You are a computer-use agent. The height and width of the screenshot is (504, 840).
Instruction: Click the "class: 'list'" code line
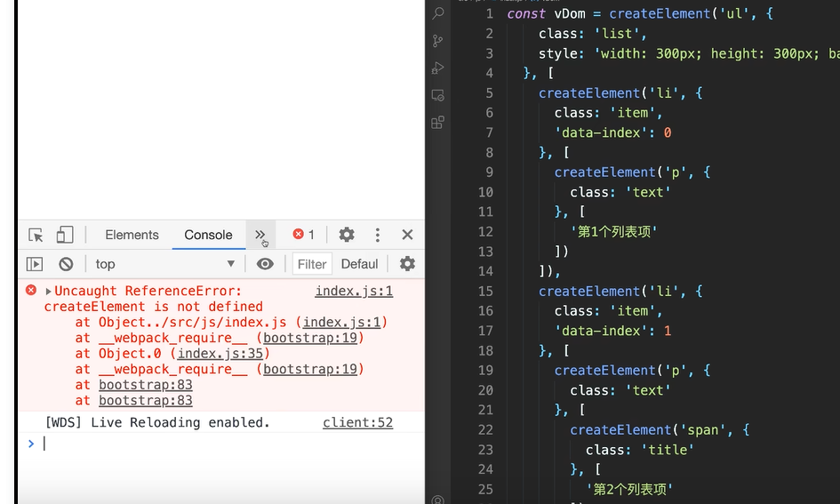(593, 34)
